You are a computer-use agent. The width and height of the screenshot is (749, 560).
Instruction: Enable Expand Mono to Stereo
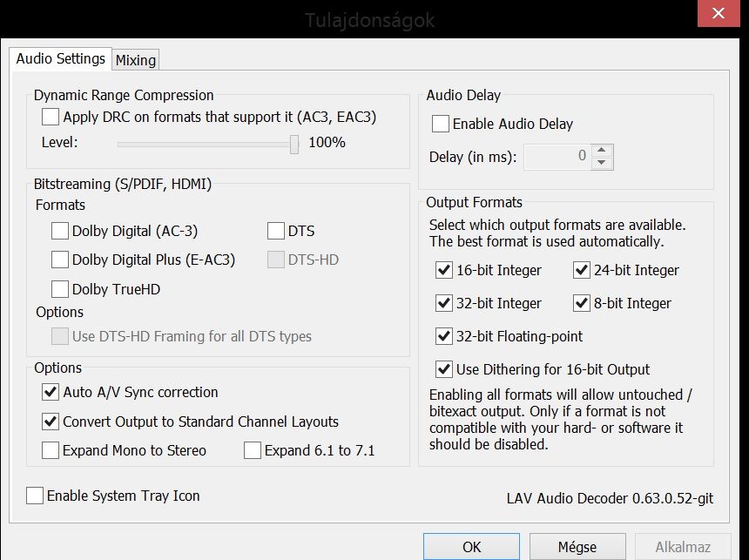click(51, 450)
